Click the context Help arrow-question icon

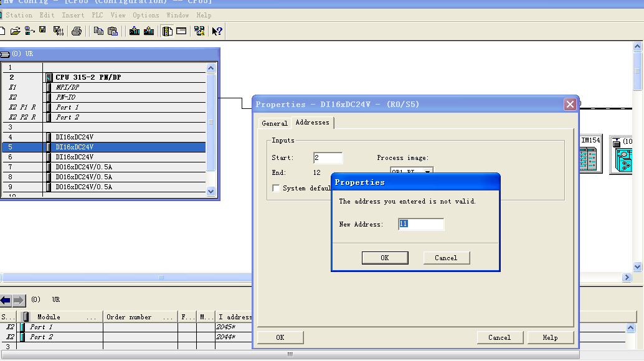coord(217,31)
